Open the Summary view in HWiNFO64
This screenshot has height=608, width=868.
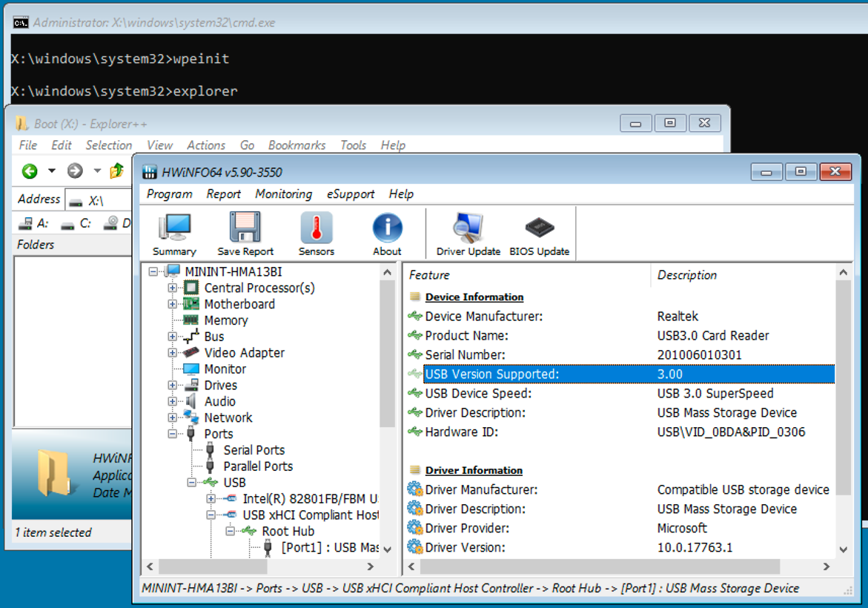[x=174, y=234]
